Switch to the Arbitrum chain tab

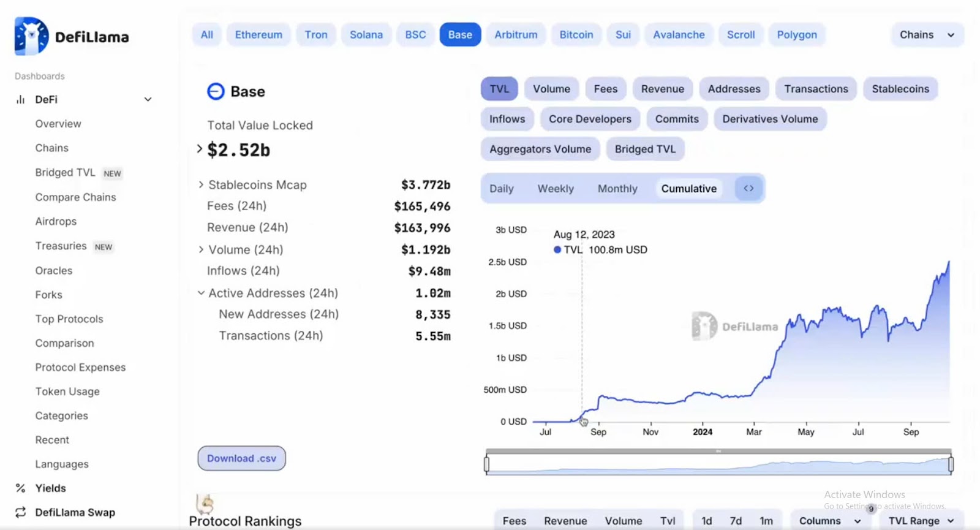(516, 35)
